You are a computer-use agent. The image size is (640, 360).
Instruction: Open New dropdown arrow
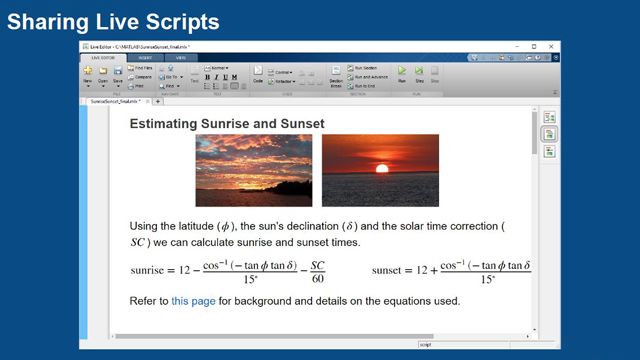click(x=88, y=86)
